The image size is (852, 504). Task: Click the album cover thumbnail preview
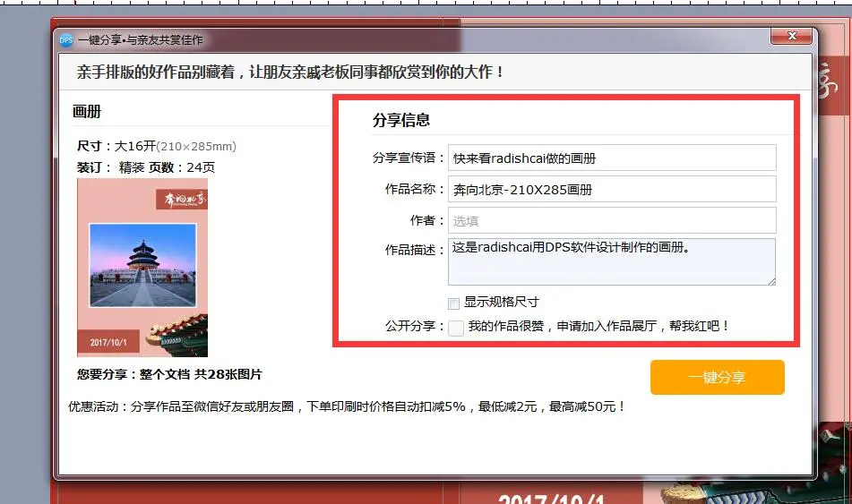point(142,267)
